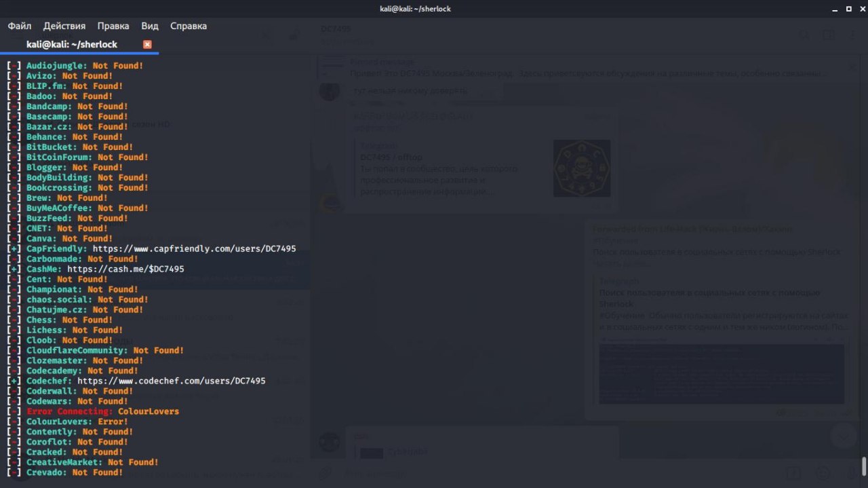Click the Telegram bot command icon
The width and height of the screenshot is (868, 488).
[x=793, y=472]
